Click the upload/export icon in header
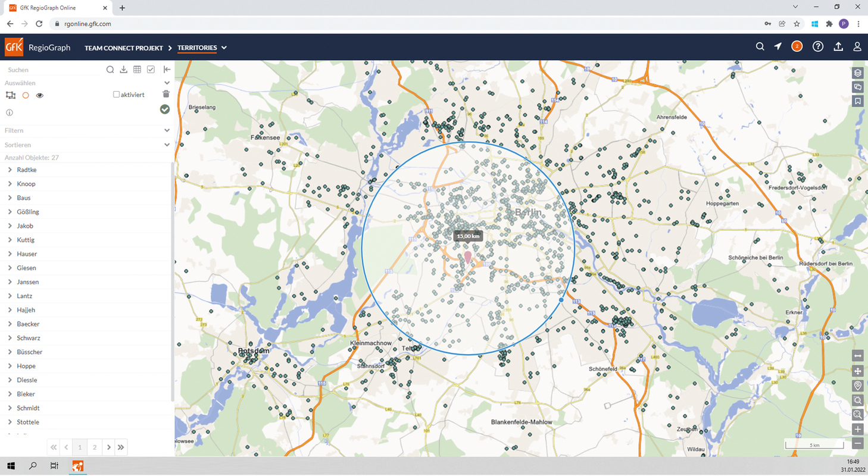 pos(838,46)
